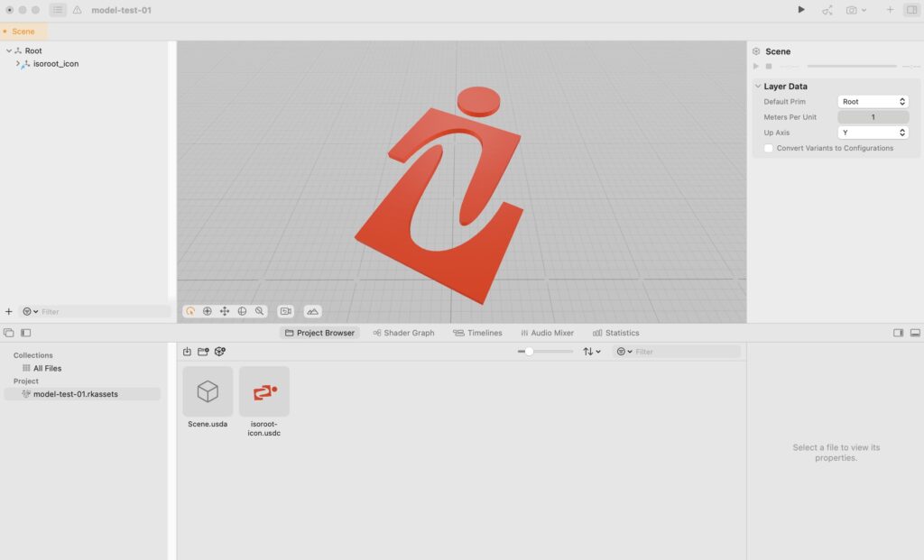Select the orbit rotate tool
The width and height of the screenshot is (924, 560).
[x=242, y=311]
